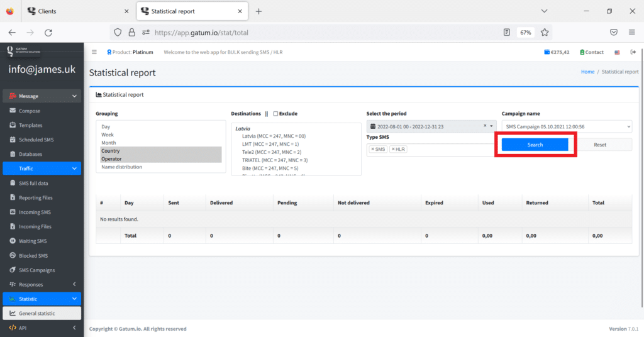
Task: Toggle the Exclude destinations checkbox
Action: point(275,114)
